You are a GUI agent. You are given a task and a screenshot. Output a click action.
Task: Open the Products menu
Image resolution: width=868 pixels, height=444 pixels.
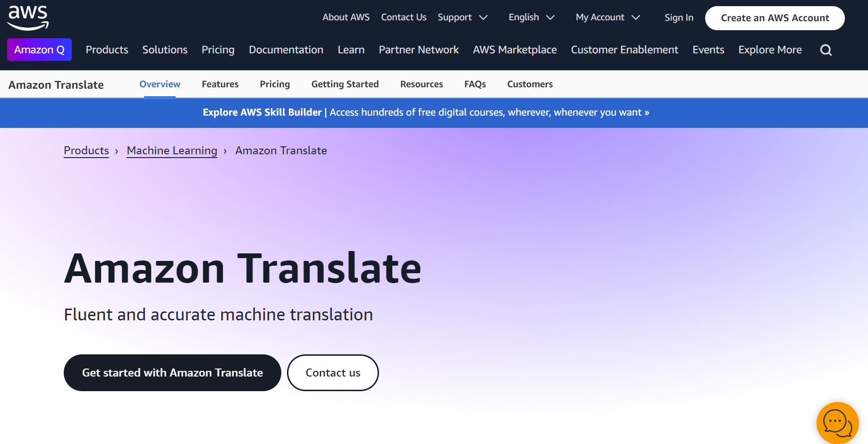tap(107, 50)
